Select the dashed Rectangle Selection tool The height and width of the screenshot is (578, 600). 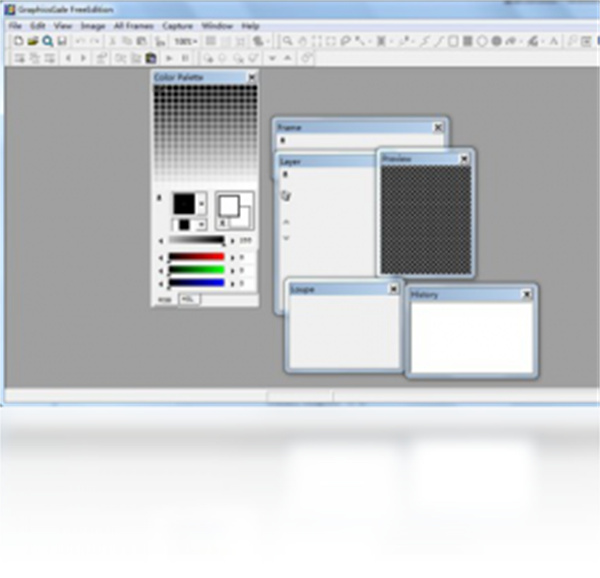click(331, 41)
